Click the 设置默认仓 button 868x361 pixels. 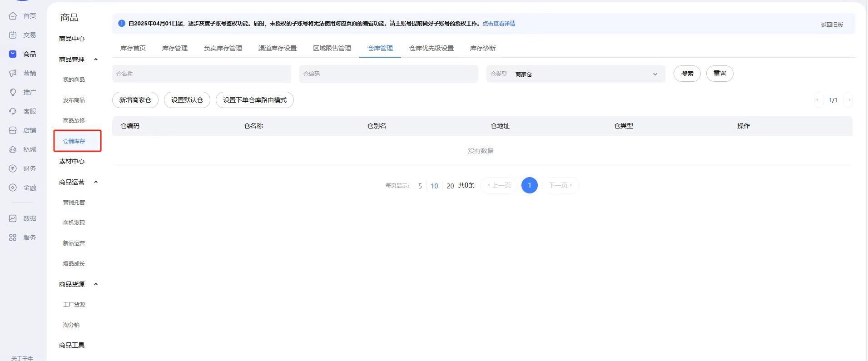(187, 100)
